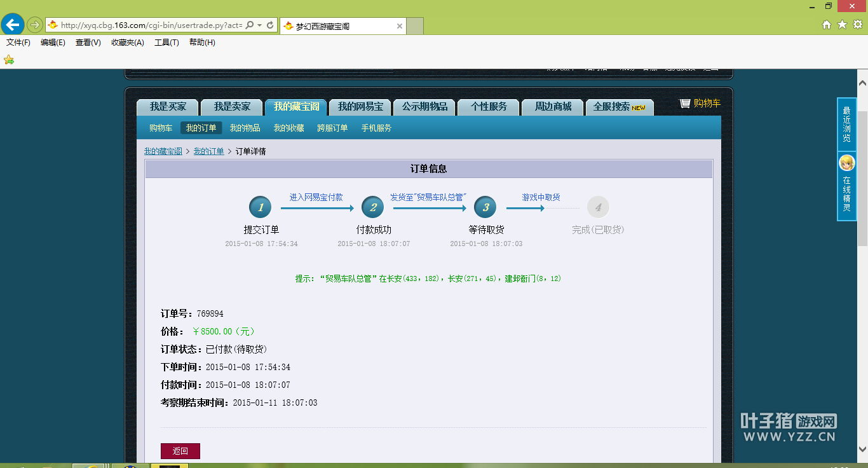Open 我的物品 in the submenu
Viewport: 868px width, 468px height.
[245, 128]
